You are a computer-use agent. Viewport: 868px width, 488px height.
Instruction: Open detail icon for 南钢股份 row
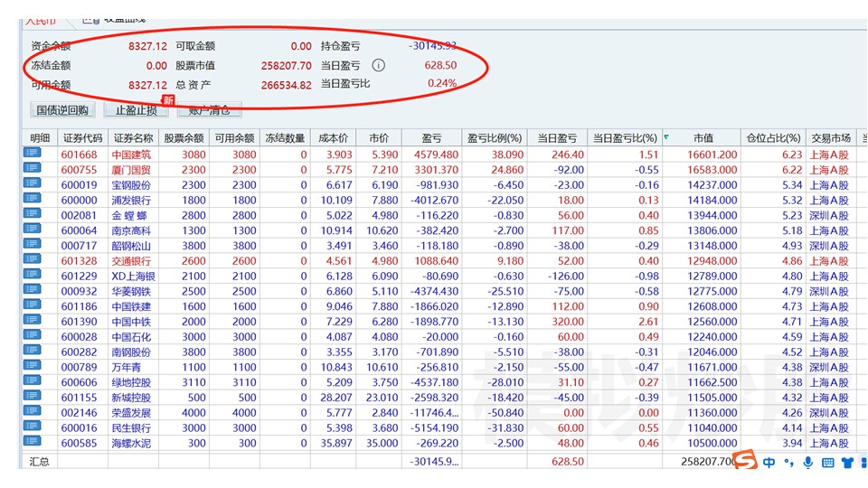click(33, 351)
